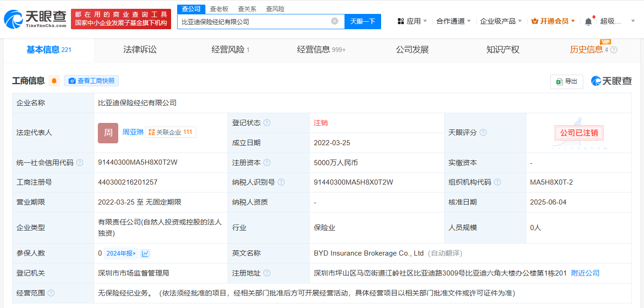Click the approval date 2025-06-04

pos(548,202)
